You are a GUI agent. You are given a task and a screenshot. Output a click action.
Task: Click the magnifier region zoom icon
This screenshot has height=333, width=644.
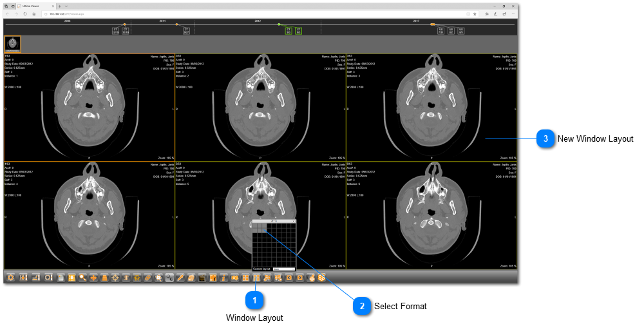[158, 278]
